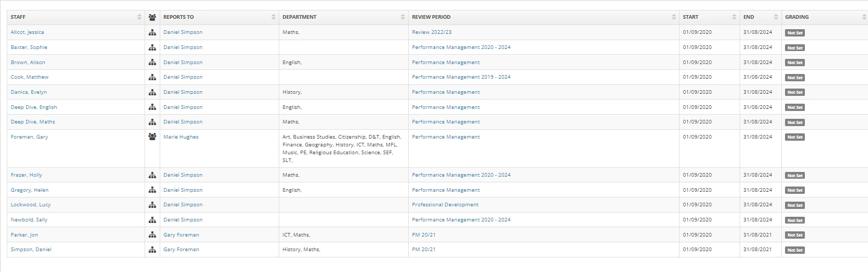This screenshot has width=868, height=272.
Task: Sort table by Staff column
Action: 75,17
